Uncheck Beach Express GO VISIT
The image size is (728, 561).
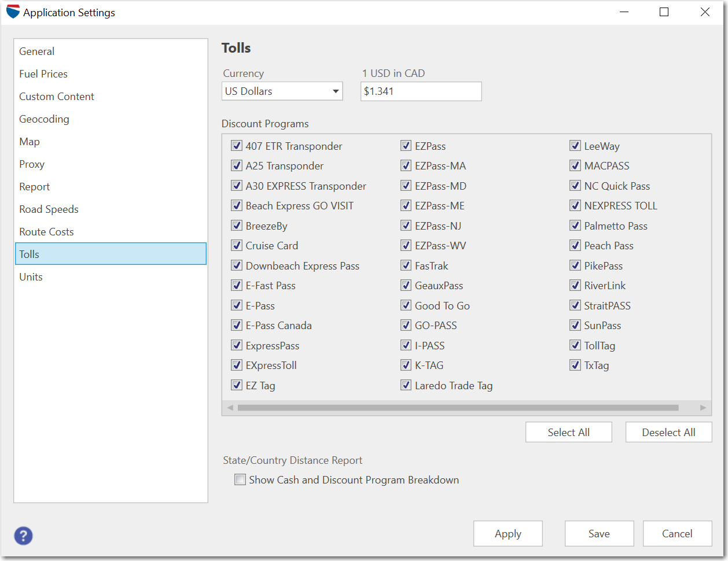[x=237, y=206]
